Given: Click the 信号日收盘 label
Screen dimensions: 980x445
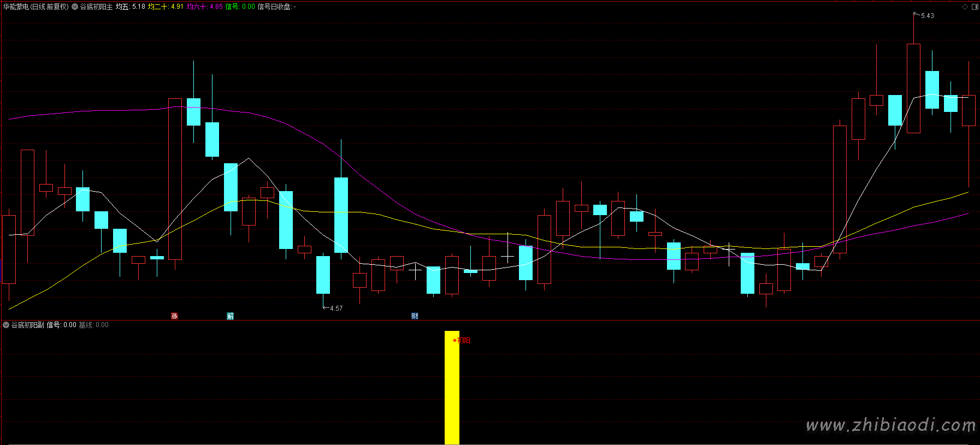Looking at the screenshot, I should [x=276, y=7].
